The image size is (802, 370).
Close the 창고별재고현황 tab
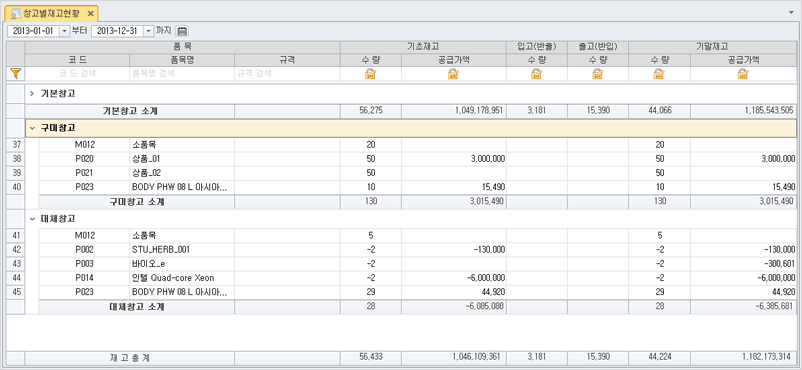90,13
